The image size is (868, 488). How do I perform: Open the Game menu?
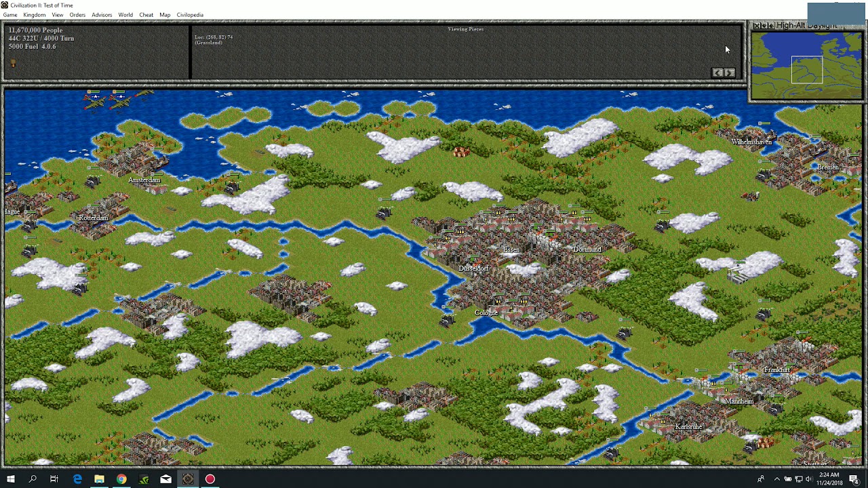click(x=10, y=15)
